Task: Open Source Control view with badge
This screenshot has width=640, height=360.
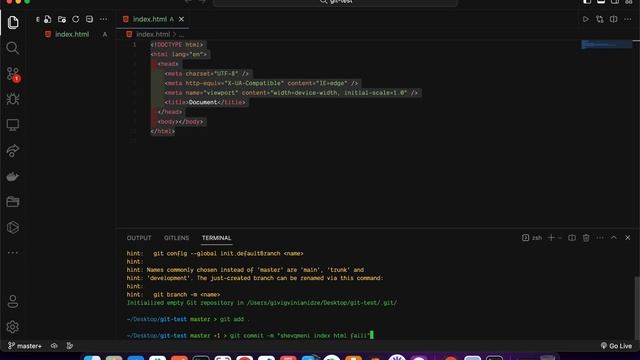Action: tap(13, 74)
